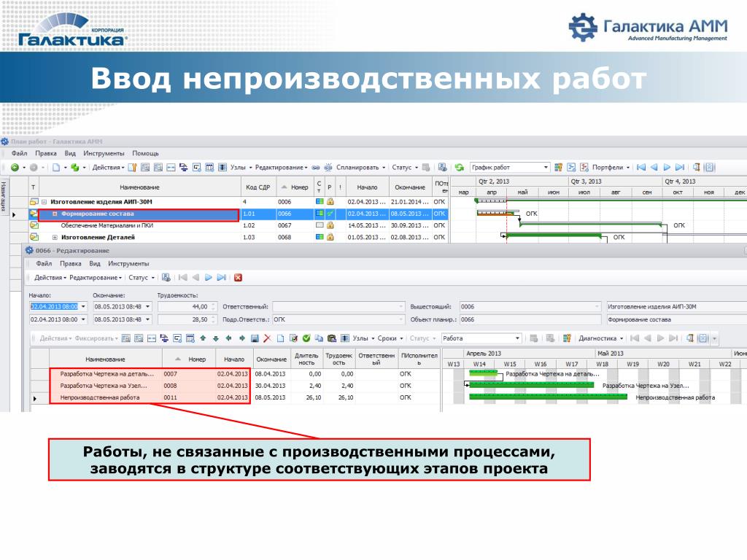Go to next record blue arrow in main toolbar

pos(667,168)
